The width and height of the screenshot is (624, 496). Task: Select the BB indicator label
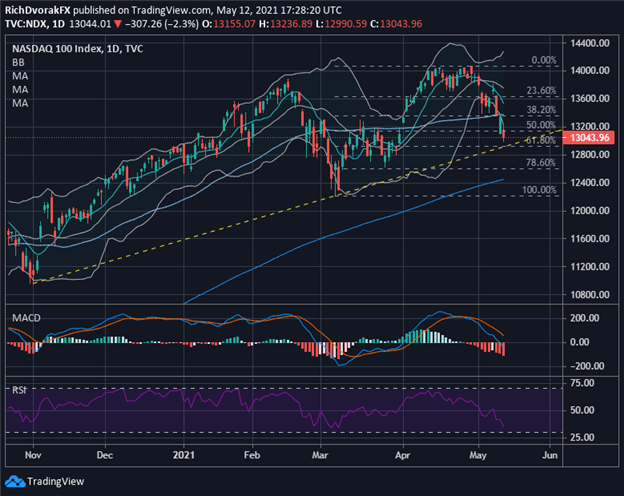(x=18, y=62)
